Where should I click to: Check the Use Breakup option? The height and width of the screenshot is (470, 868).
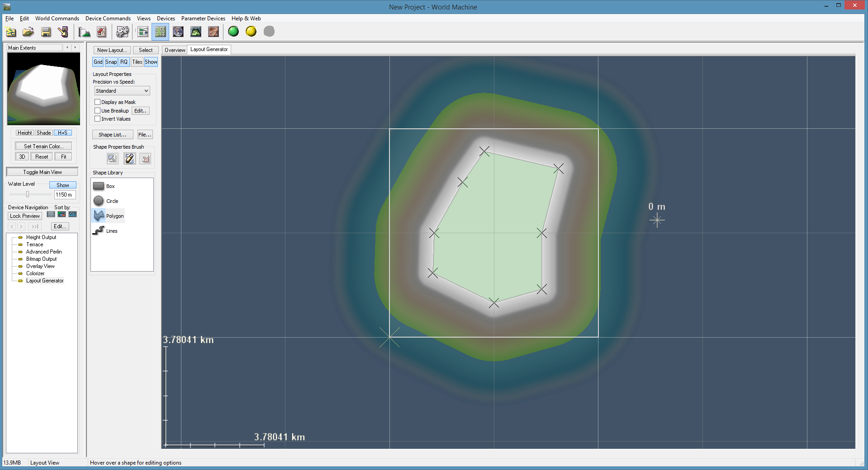pos(98,111)
